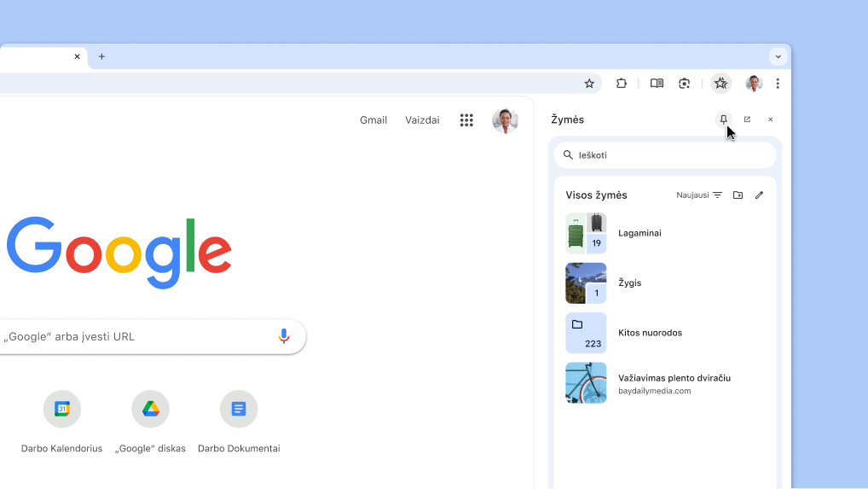The height and width of the screenshot is (489, 868).
Task: Open bookmarks in a new tab icon
Action: click(x=747, y=119)
